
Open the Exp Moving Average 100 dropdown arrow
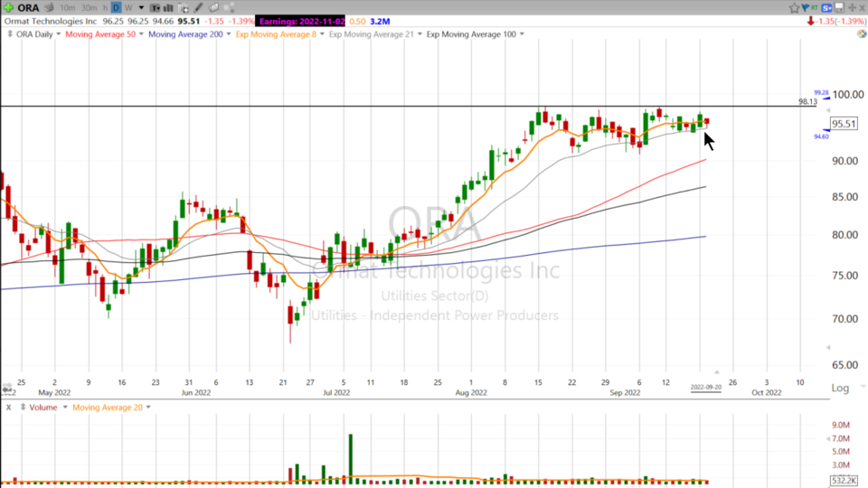pyautogui.click(x=522, y=34)
